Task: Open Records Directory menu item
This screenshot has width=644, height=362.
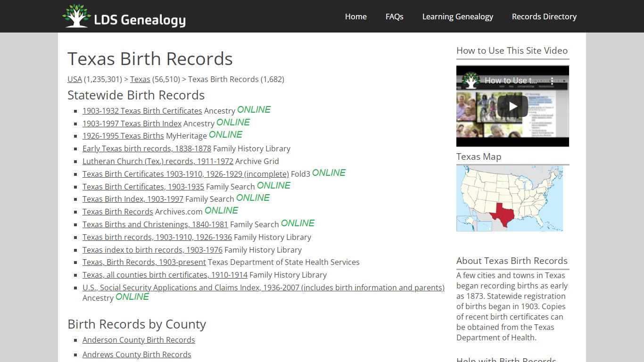Action: point(545,16)
